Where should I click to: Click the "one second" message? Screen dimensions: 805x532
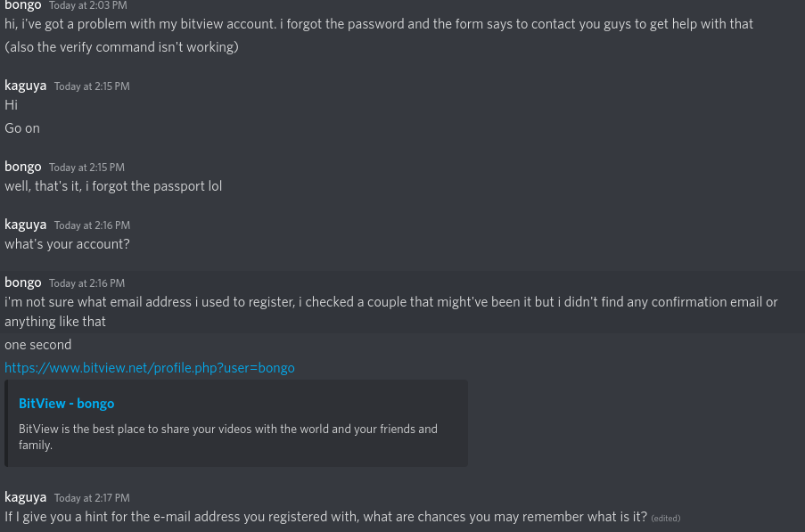tap(37, 345)
